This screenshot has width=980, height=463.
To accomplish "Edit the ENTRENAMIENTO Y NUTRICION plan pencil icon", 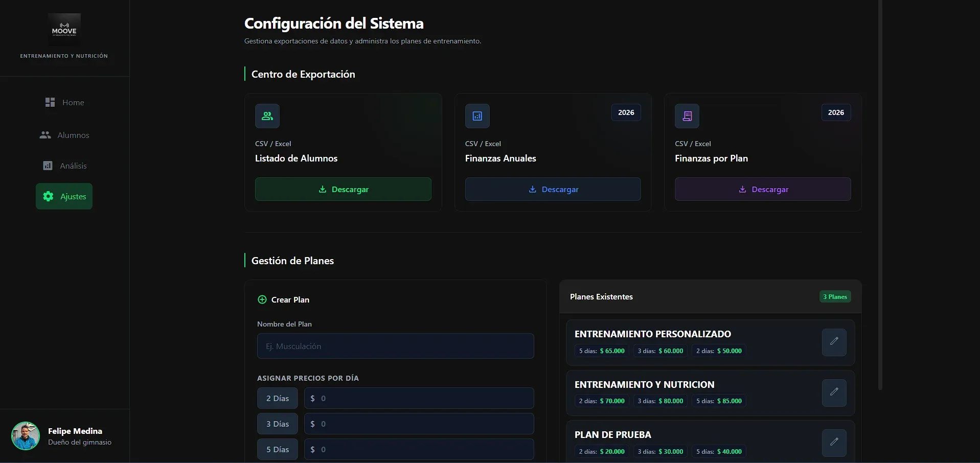I will [834, 393].
